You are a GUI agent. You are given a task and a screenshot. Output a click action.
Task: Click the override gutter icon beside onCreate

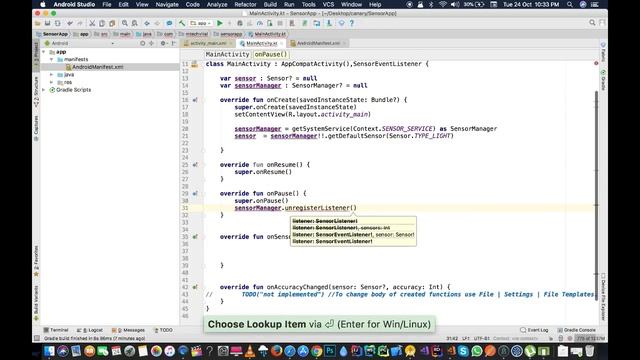coord(195,100)
